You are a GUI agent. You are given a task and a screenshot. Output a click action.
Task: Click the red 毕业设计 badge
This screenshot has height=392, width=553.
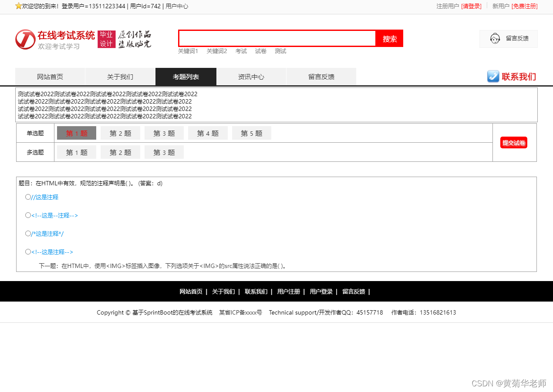pos(107,39)
